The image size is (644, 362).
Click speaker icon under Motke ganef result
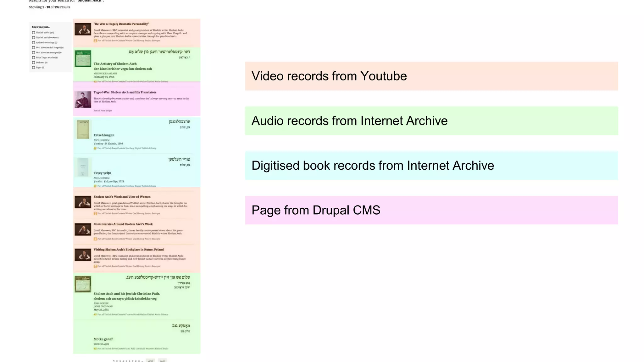click(x=95, y=348)
